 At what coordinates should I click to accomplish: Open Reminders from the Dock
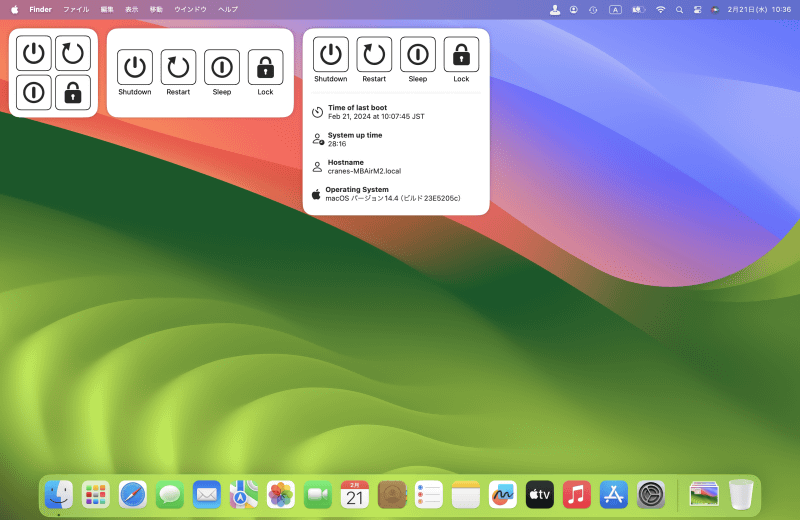coord(429,494)
